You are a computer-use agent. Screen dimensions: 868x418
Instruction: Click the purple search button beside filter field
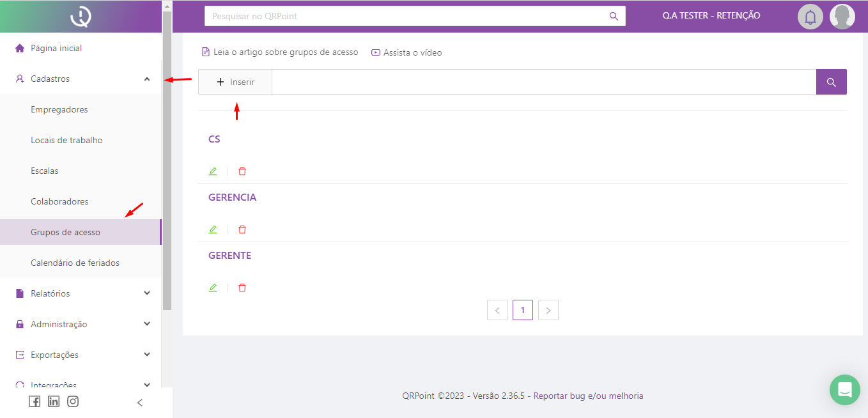(831, 82)
